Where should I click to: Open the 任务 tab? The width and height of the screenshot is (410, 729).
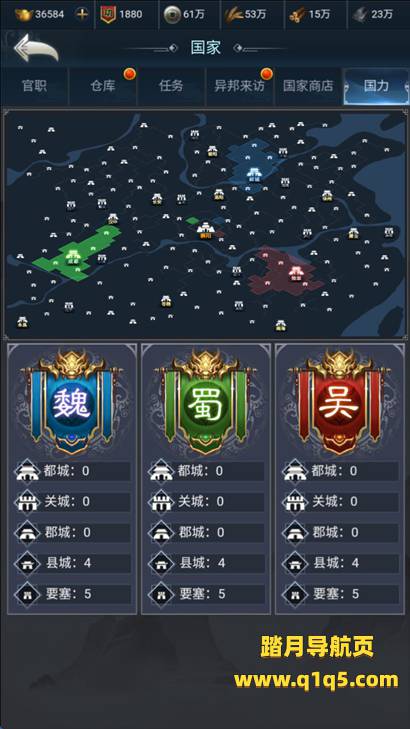(171, 86)
